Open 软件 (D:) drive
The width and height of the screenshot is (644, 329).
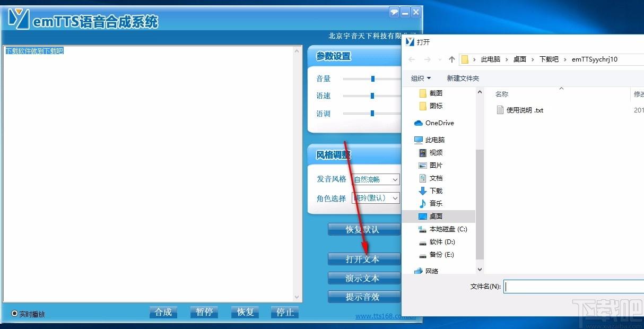tap(437, 241)
